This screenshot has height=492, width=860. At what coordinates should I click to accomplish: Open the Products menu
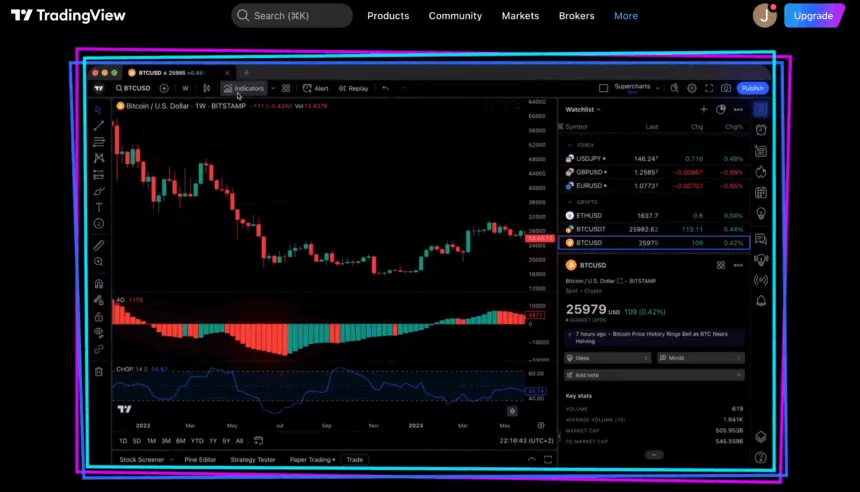[388, 16]
